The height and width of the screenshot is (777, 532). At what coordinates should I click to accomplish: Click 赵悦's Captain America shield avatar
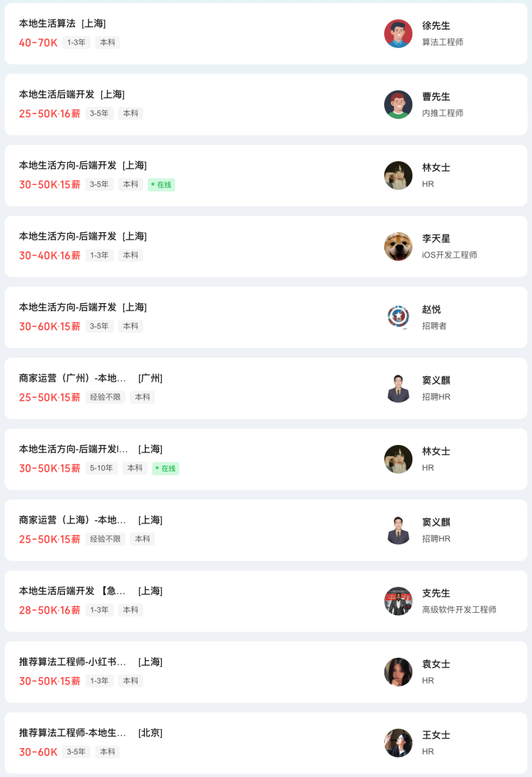(x=398, y=317)
